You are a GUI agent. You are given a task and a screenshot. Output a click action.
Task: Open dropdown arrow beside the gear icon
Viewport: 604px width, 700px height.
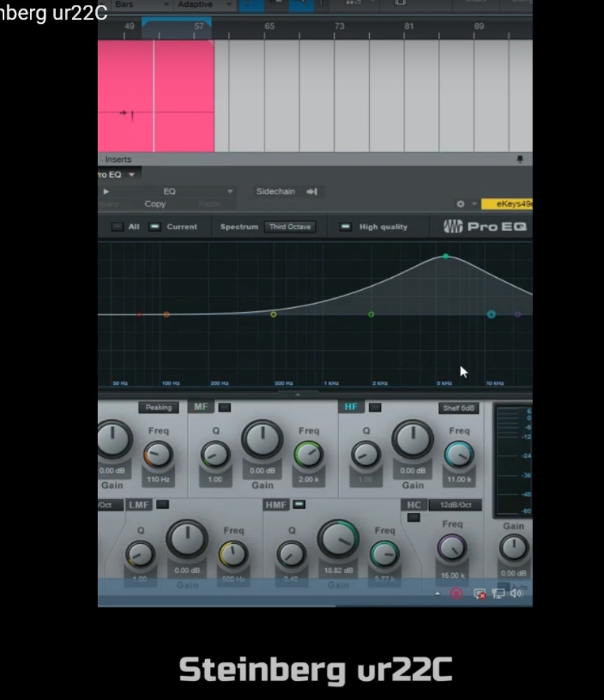coord(474,204)
